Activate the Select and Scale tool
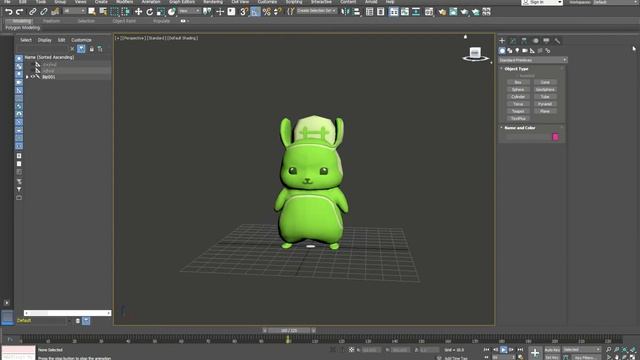This screenshot has height=360, width=640. 160,12
